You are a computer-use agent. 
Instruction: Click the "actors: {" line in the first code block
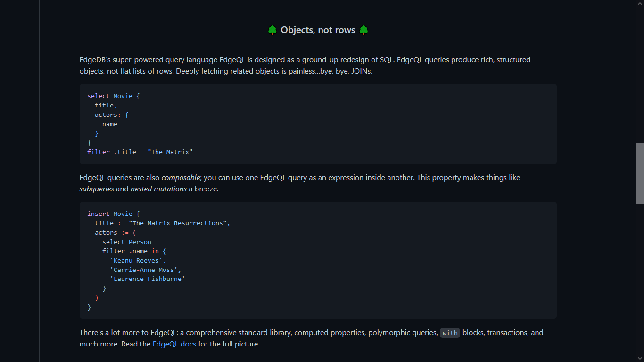(x=112, y=115)
